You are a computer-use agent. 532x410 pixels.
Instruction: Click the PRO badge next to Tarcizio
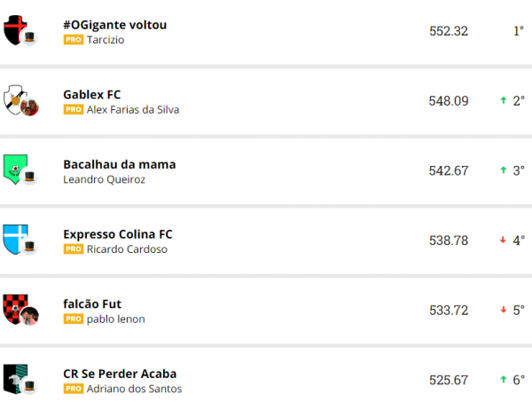click(x=74, y=40)
